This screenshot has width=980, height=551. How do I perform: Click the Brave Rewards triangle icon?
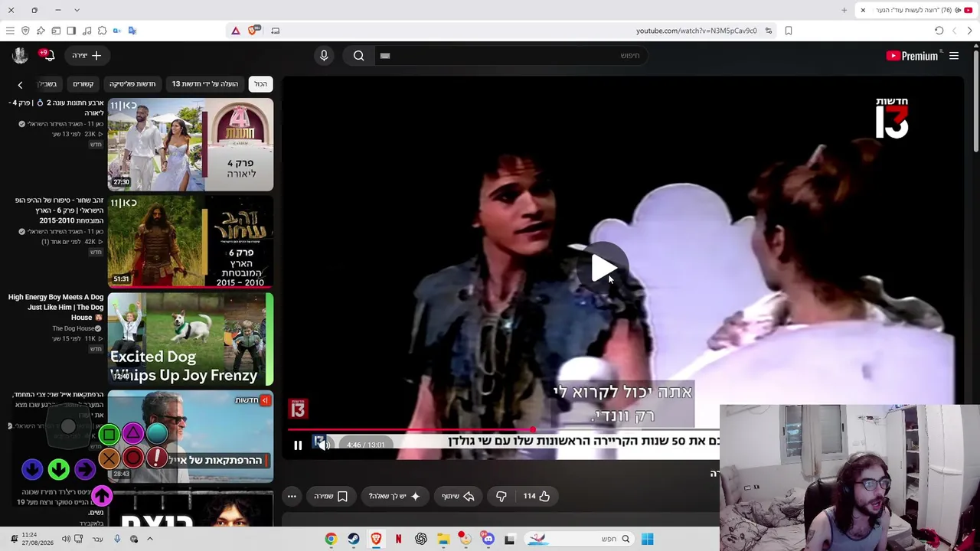pos(236,31)
